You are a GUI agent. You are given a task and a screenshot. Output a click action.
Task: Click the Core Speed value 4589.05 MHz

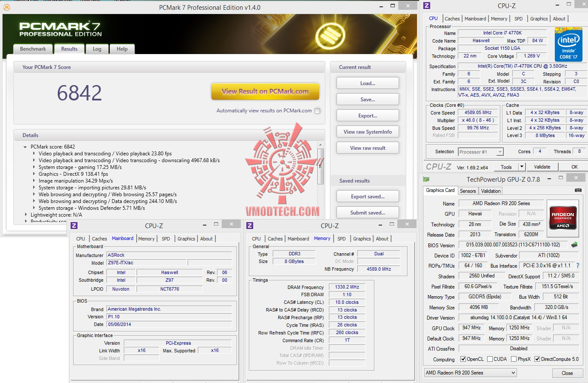point(478,113)
